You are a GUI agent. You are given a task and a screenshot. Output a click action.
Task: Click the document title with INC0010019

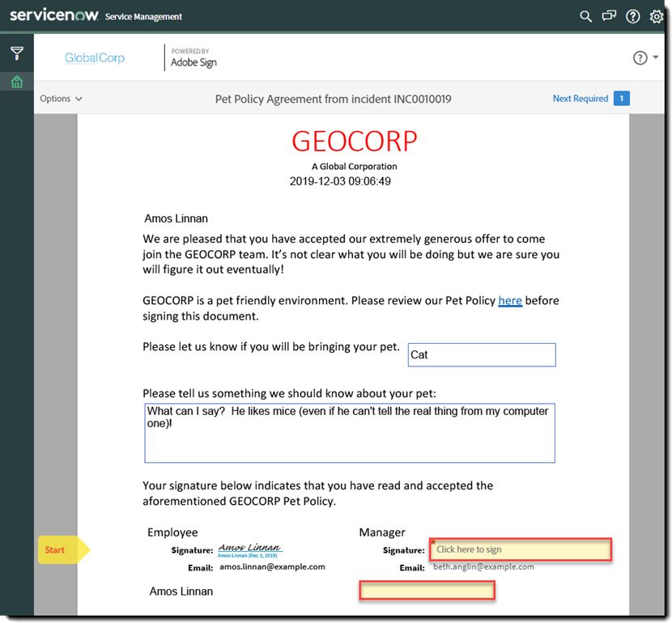(x=333, y=99)
